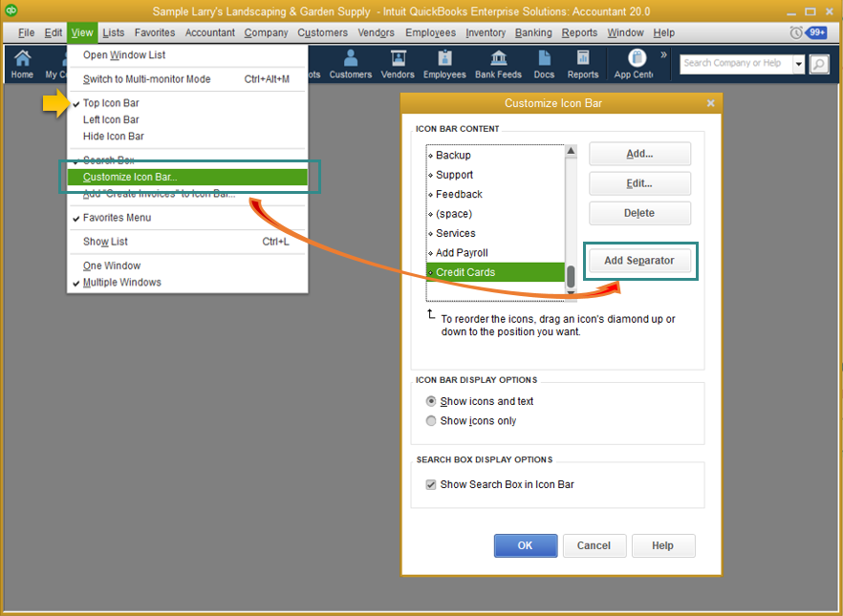Screen dimensions: 843x616
Task: Open the App Center icon
Action: [634, 64]
